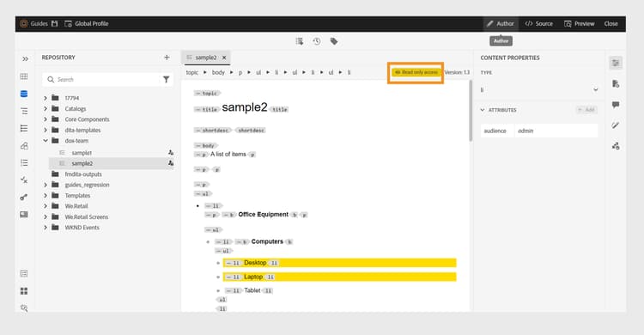Select topic in the breadcrumb

[191, 72]
